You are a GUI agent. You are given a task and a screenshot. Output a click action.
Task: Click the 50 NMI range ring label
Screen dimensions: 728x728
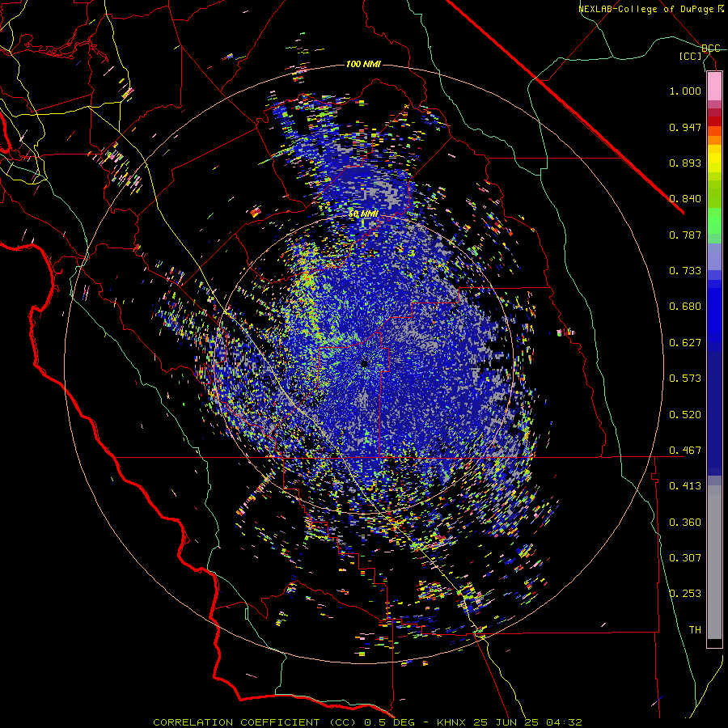[x=363, y=214]
